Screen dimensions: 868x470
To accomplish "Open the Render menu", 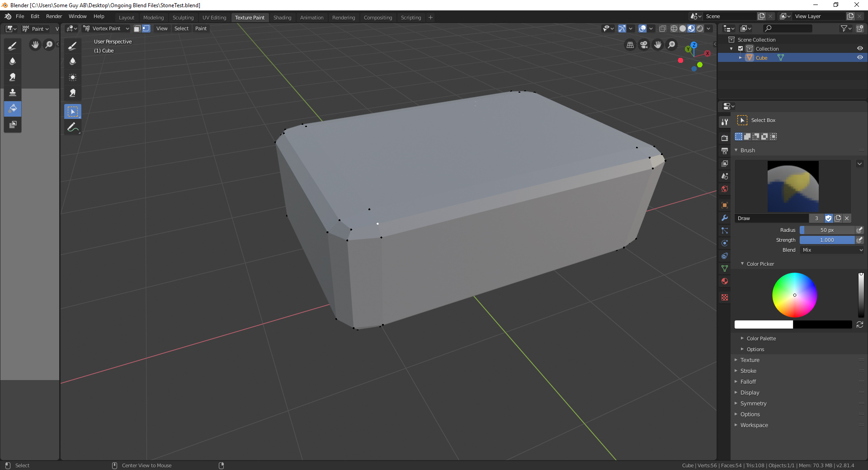I will (x=54, y=16).
